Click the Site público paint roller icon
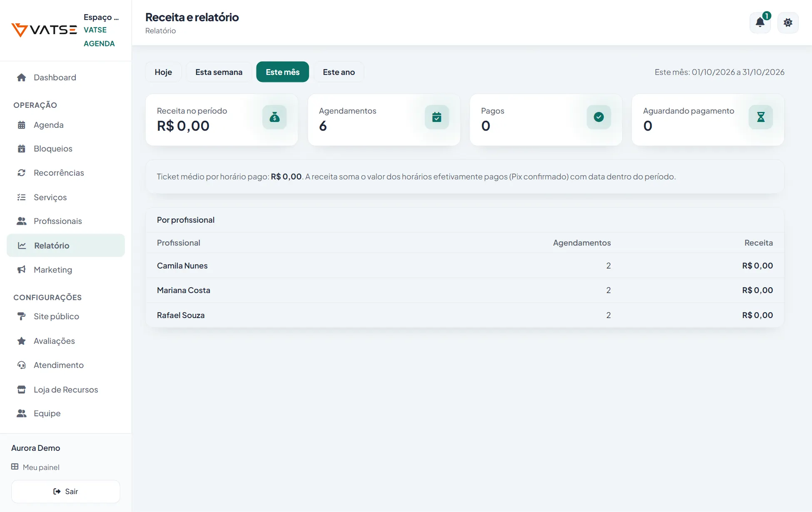This screenshot has height=512, width=812. (22, 316)
